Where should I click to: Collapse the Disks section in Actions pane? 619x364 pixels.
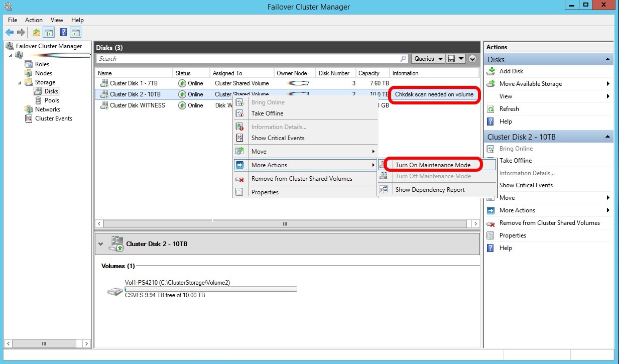point(606,59)
